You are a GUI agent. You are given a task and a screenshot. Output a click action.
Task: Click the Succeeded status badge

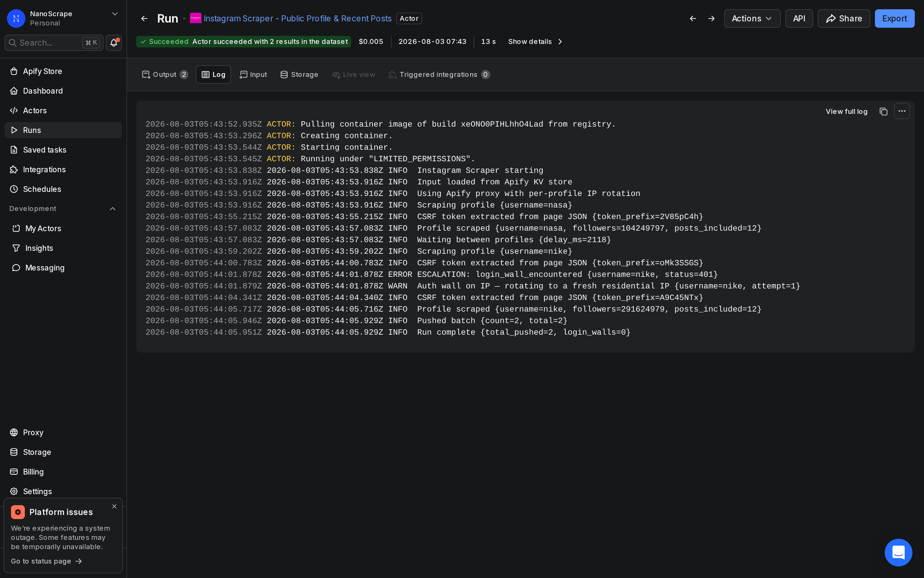click(x=244, y=42)
